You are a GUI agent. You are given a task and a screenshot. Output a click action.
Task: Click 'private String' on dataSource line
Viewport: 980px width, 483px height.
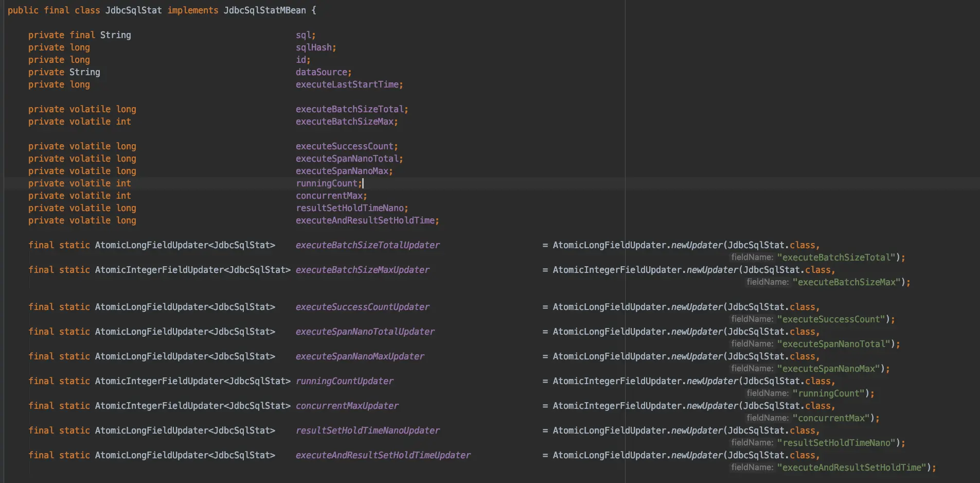click(x=64, y=72)
